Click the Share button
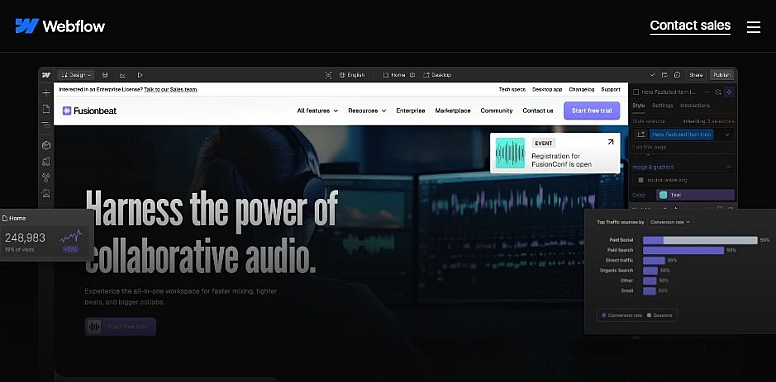The width and height of the screenshot is (776, 382). click(696, 75)
